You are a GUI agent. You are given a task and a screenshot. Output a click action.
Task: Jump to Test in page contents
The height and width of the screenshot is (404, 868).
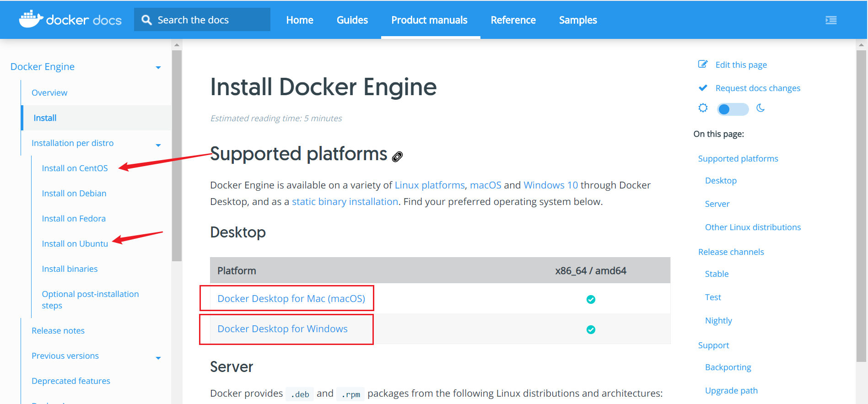tap(713, 297)
